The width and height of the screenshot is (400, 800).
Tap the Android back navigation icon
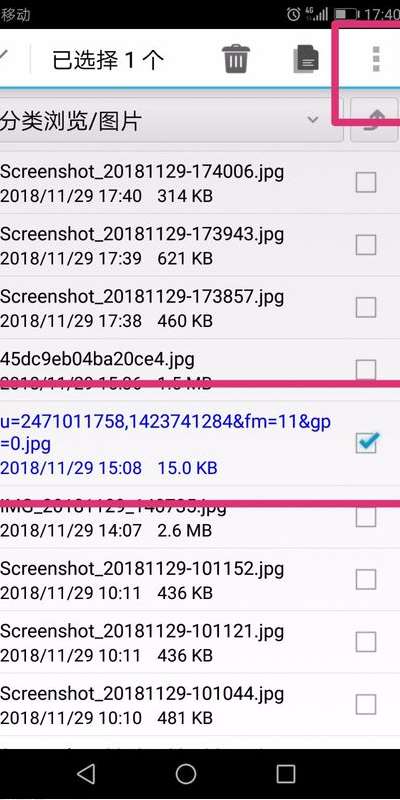point(86,773)
